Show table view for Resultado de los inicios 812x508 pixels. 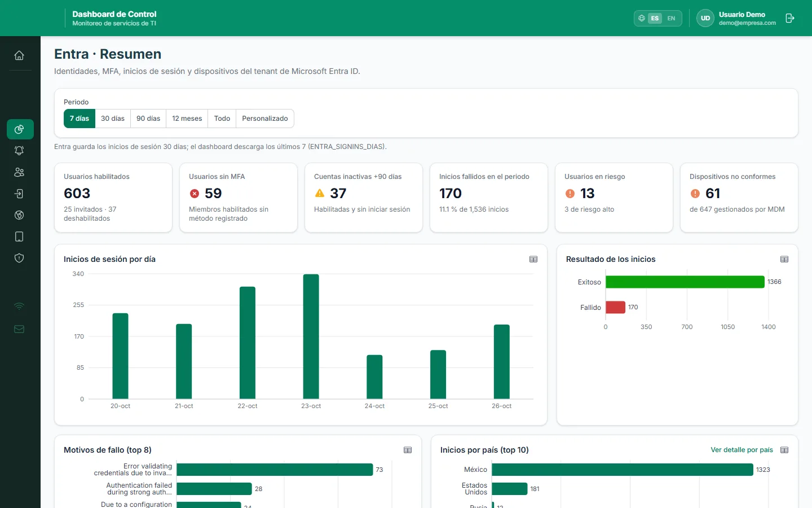(784, 259)
